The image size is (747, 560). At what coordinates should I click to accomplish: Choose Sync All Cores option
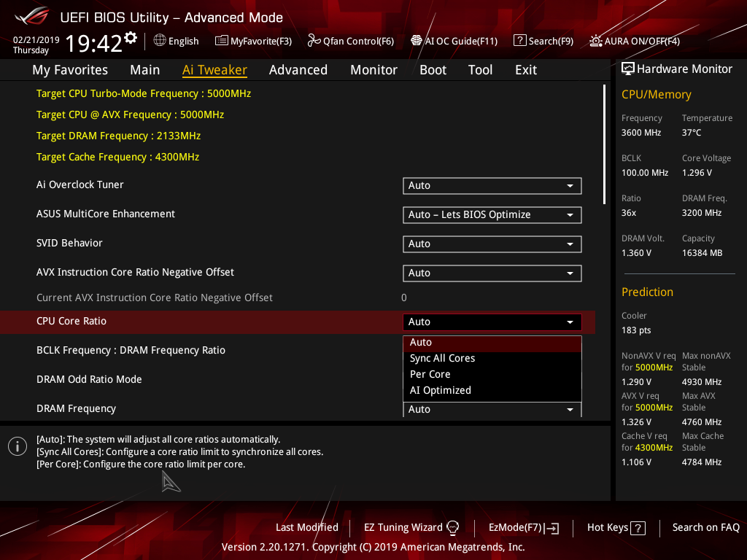tap(442, 358)
